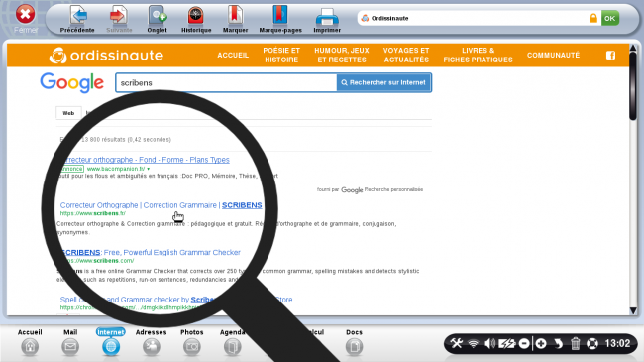Viewport: 644px width, 362px height.
Task: Open HUMOUR, JEUX ET RECETTES menu
Action: pyautogui.click(x=342, y=56)
